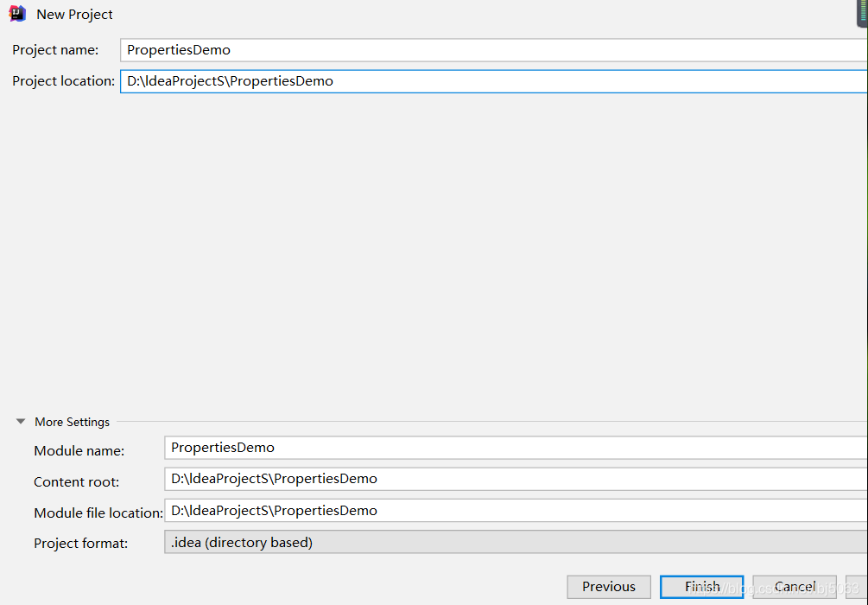
Task: Click the New Project window title
Action: [74, 15]
